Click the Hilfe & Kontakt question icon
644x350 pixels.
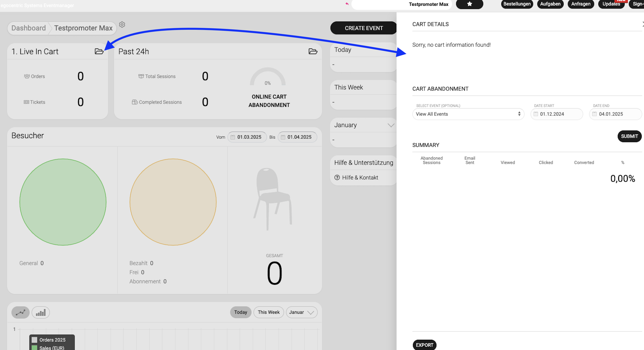coord(337,177)
